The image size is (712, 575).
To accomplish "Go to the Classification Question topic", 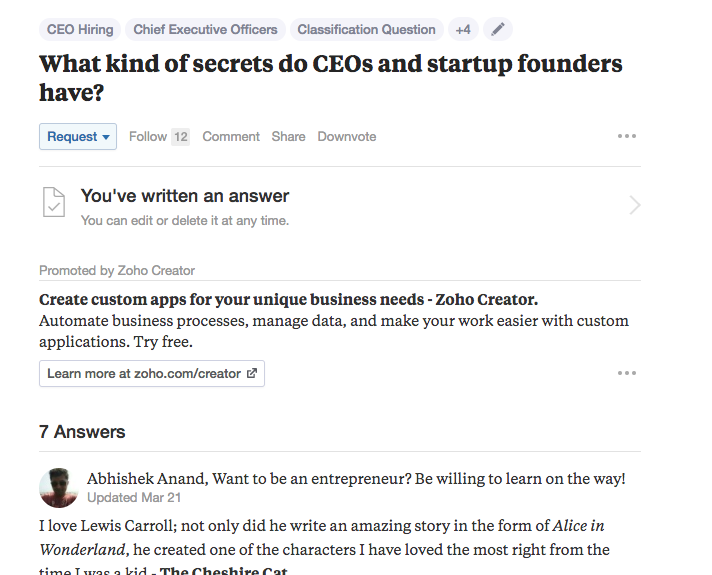I will click(x=366, y=29).
